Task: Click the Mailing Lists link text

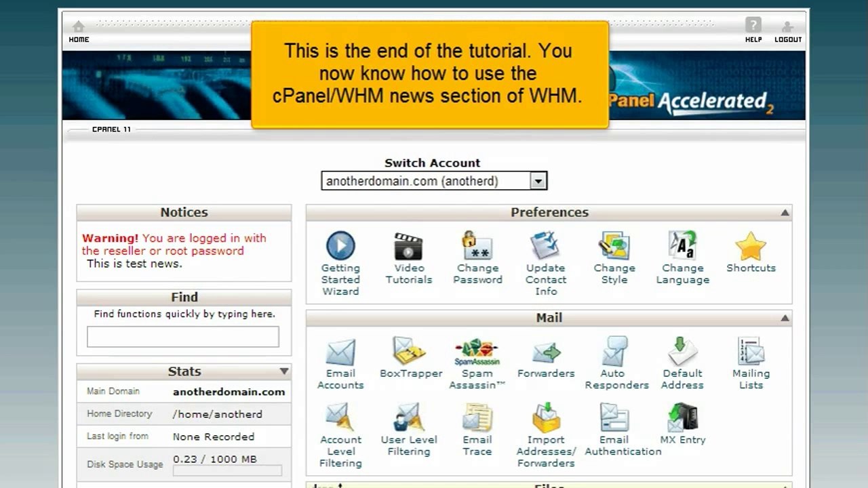Action: pos(751,380)
